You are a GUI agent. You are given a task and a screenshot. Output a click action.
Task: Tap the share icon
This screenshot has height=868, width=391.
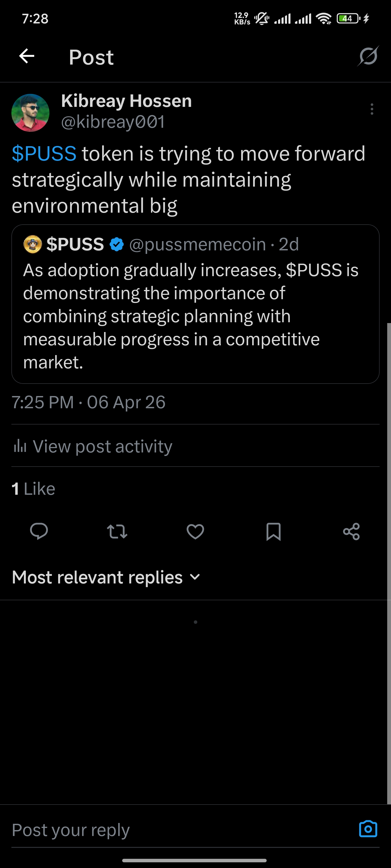tap(351, 531)
